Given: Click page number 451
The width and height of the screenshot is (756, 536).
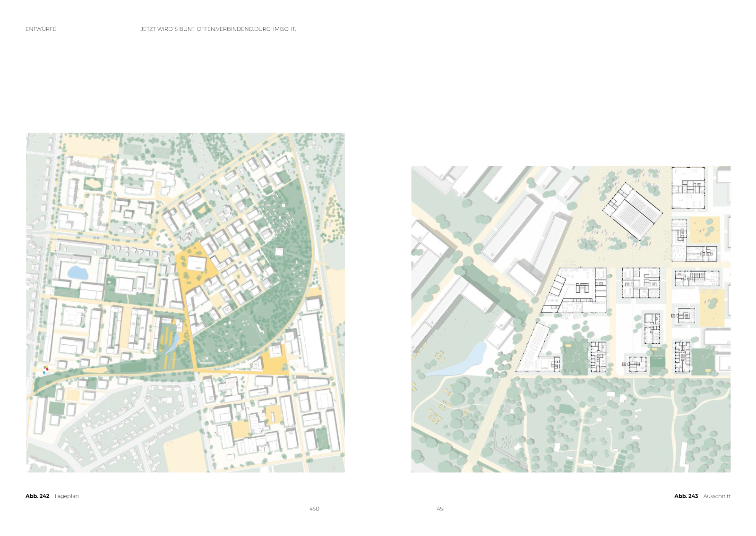Looking at the screenshot, I should (440, 509).
